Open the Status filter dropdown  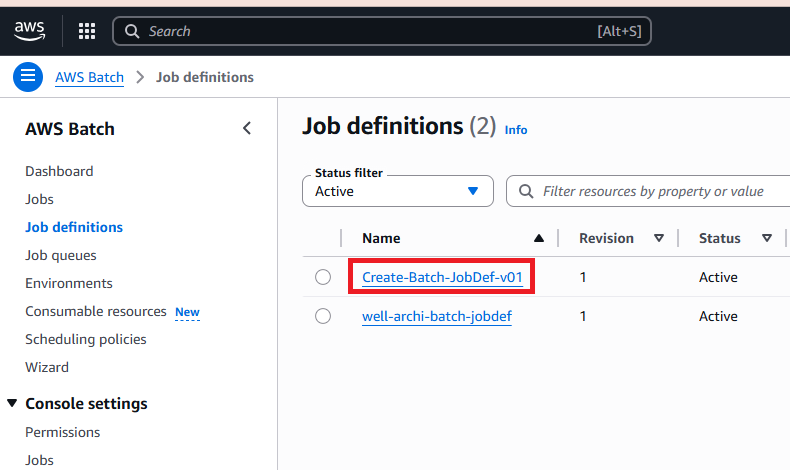(398, 191)
